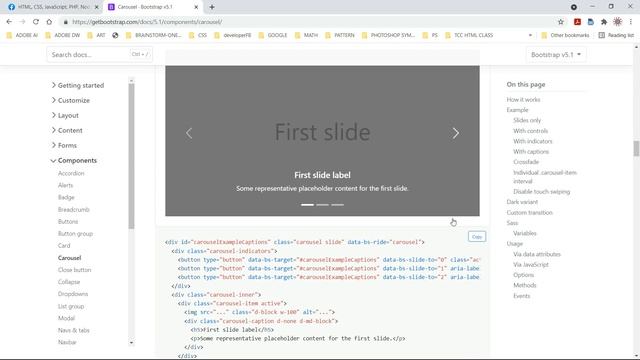Jump to Dark variant section
This screenshot has height=360, width=640.
pyautogui.click(x=522, y=202)
